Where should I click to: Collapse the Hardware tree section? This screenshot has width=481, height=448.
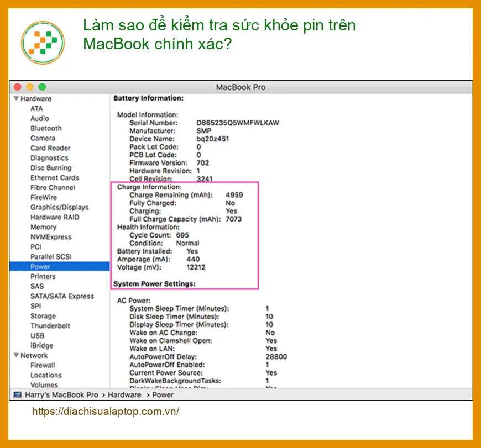coord(16,98)
